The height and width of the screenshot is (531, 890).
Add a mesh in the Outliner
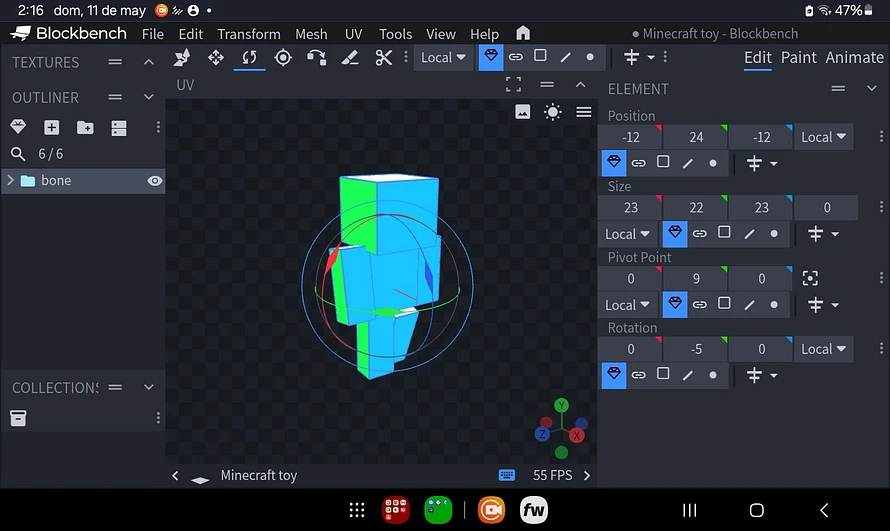(18, 127)
